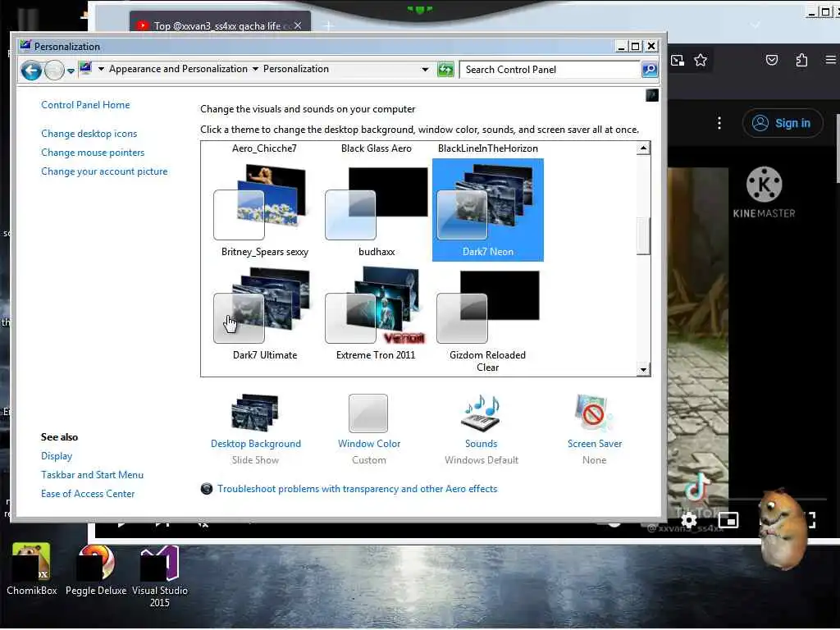The height and width of the screenshot is (630, 840).
Task: Open Control Panel Home link
Action: 85,105
